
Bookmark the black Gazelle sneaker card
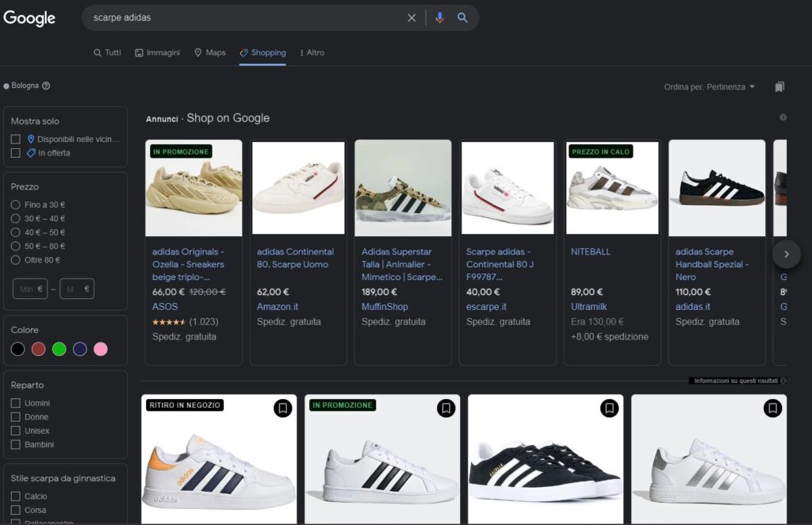[x=610, y=408]
